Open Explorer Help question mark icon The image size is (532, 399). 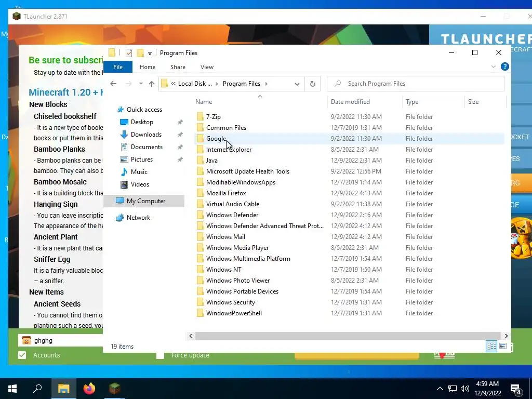click(x=505, y=66)
